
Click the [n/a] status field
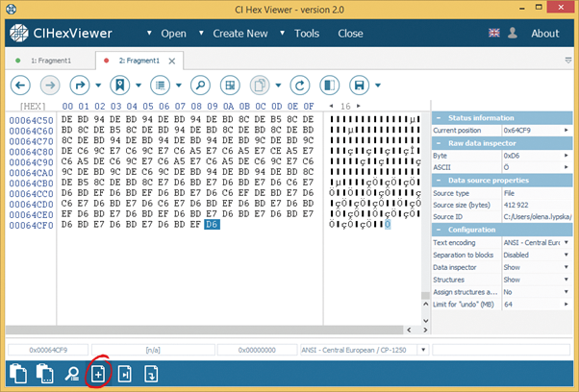pos(153,350)
